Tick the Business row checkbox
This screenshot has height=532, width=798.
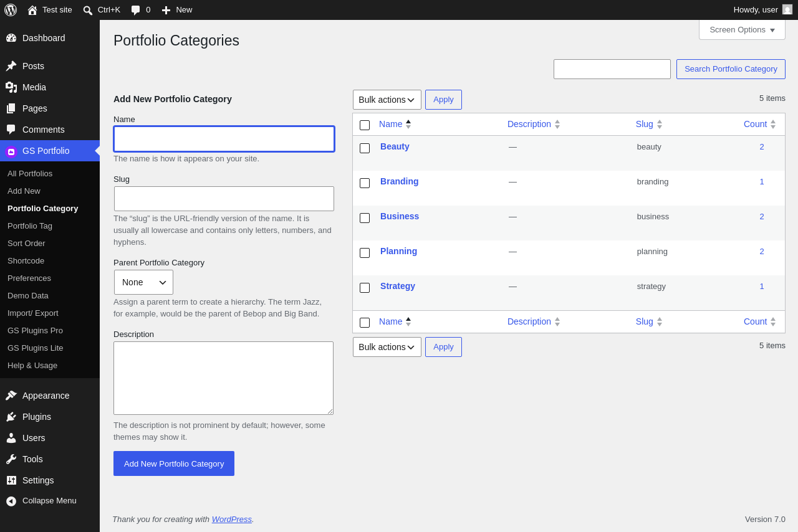pyautogui.click(x=365, y=218)
